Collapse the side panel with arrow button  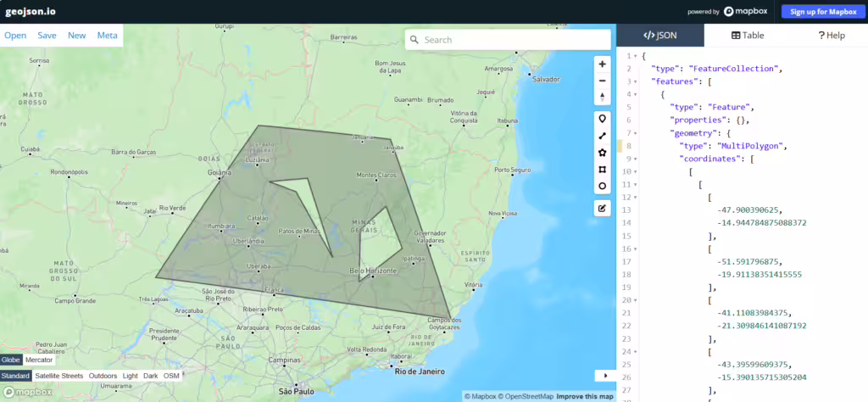point(605,375)
